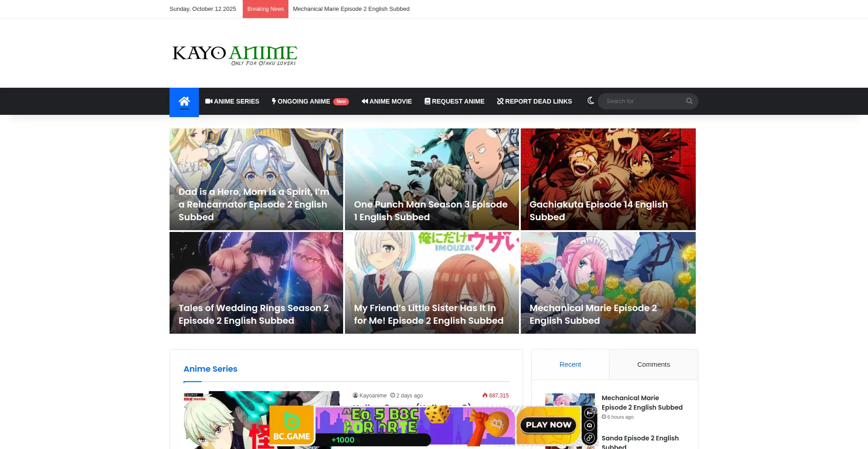Viewport: 868px width, 449px height.
Task: Open the Ongoing Anime menu
Action: [310, 101]
